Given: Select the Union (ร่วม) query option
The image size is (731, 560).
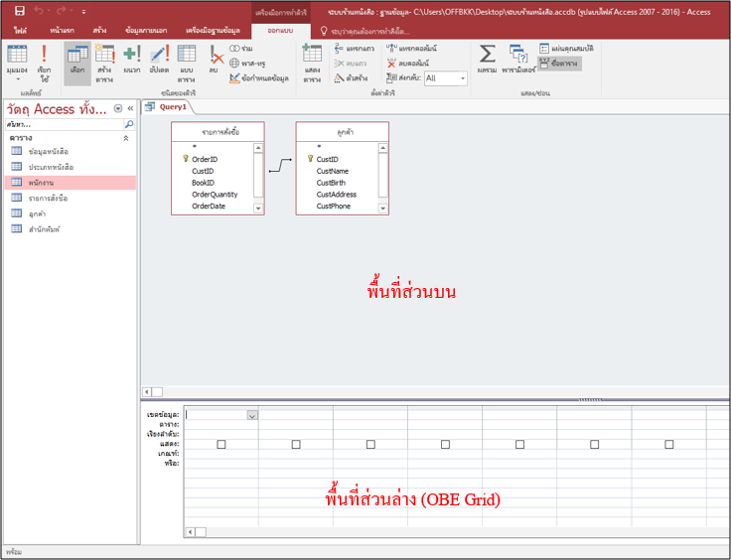Looking at the screenshot, I should [241, 49].
